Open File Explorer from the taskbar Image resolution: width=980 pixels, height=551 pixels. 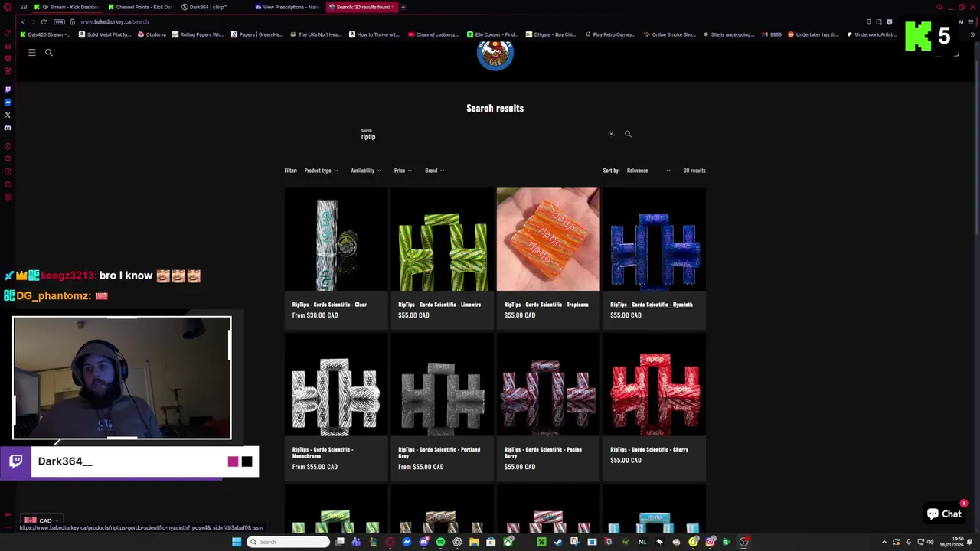474,542
